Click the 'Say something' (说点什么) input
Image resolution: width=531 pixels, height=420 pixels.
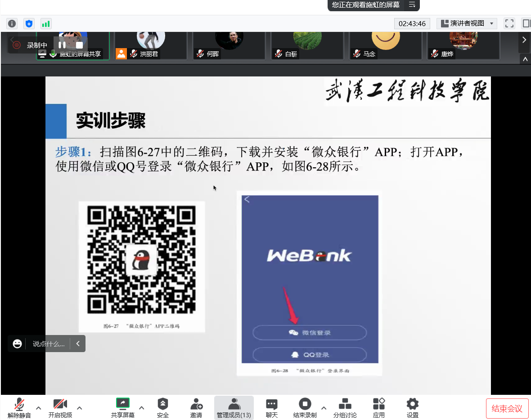[x=49, y=344]
